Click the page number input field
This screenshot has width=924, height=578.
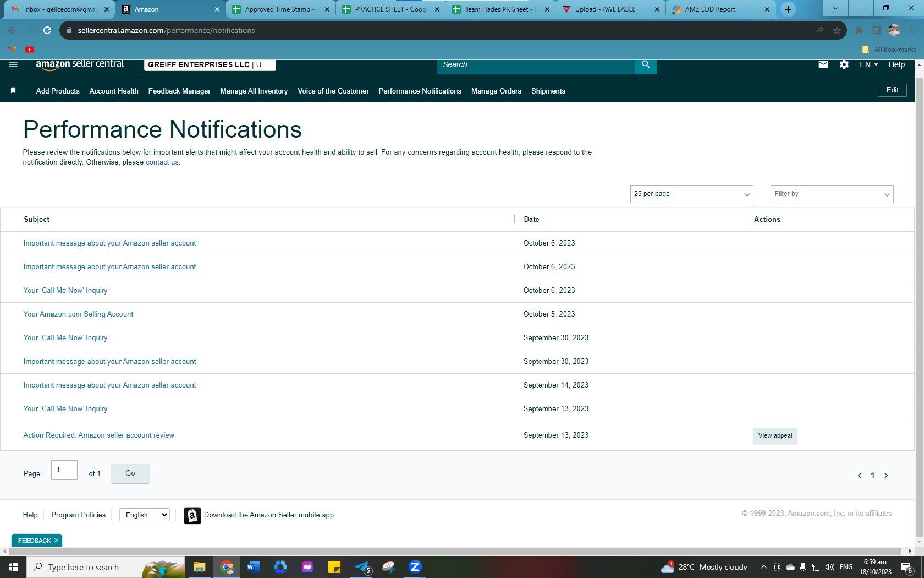(x=64, y=470)
